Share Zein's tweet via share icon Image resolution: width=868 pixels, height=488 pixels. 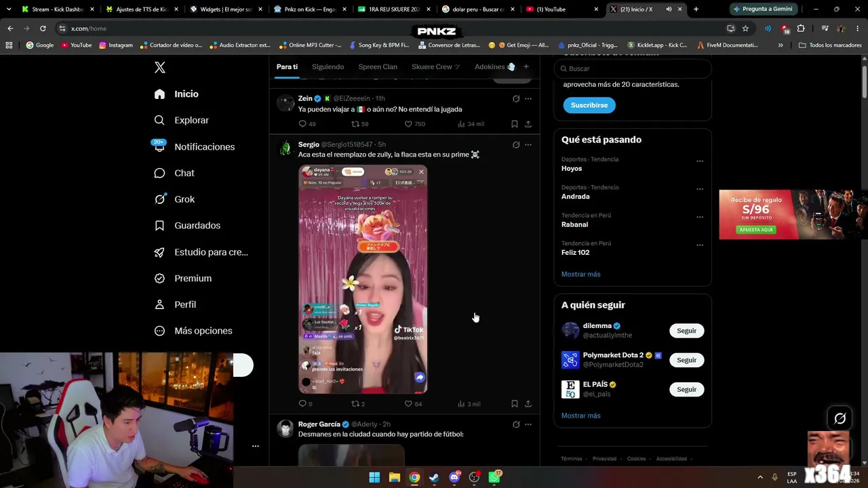click(528, 124)
